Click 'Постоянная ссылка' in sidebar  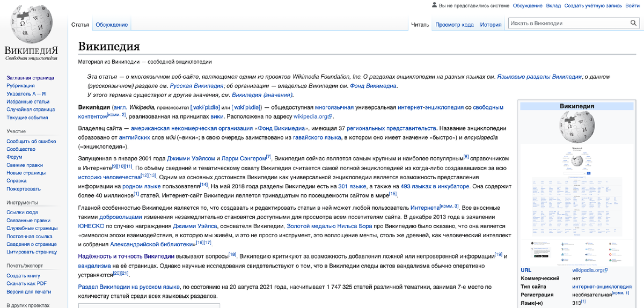(30, 236)
